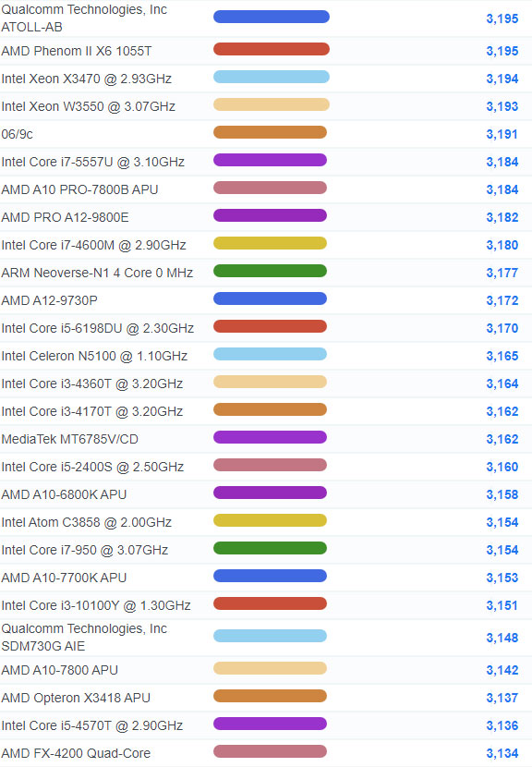Select AMD Opteron X3418 APU entry
Screen dimensions: 532x767
[x=76, y=698]
